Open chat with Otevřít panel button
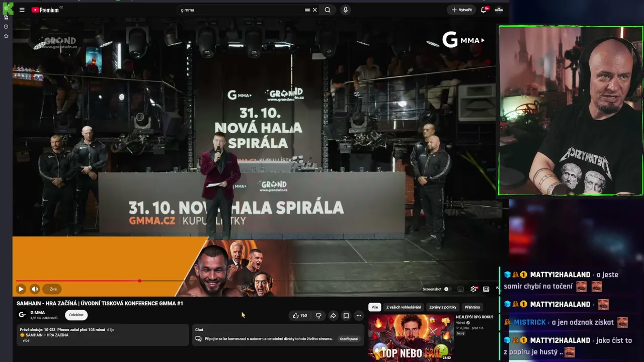Image resolution: width=644 pixels, height=362 pixels. (349, 339)
